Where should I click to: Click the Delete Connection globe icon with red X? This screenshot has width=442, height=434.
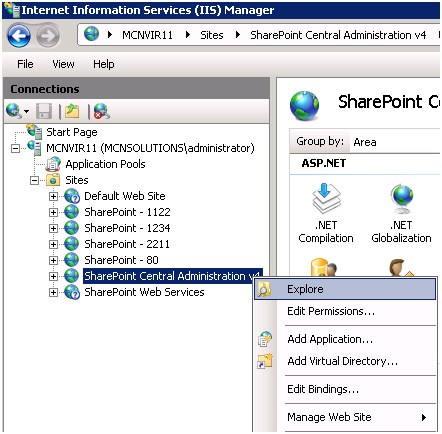point(101,111)
